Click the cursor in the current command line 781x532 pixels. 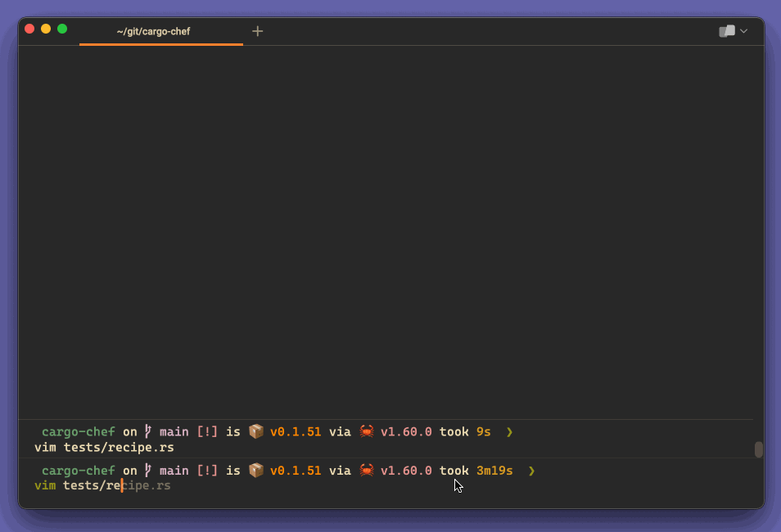pos(121,485)
